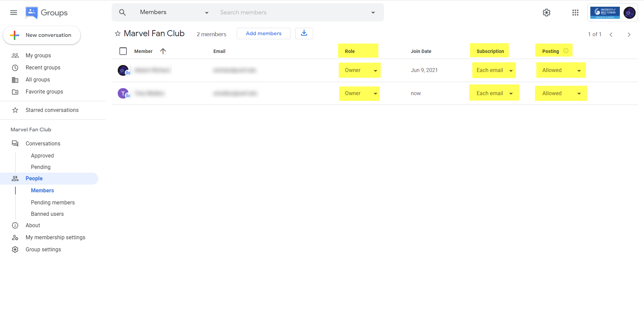Click the Add members button

click(264, 34)
